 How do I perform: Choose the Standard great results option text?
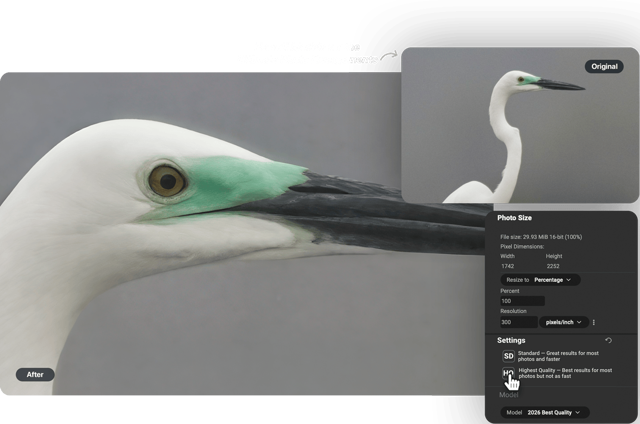(x=565, y=356)
